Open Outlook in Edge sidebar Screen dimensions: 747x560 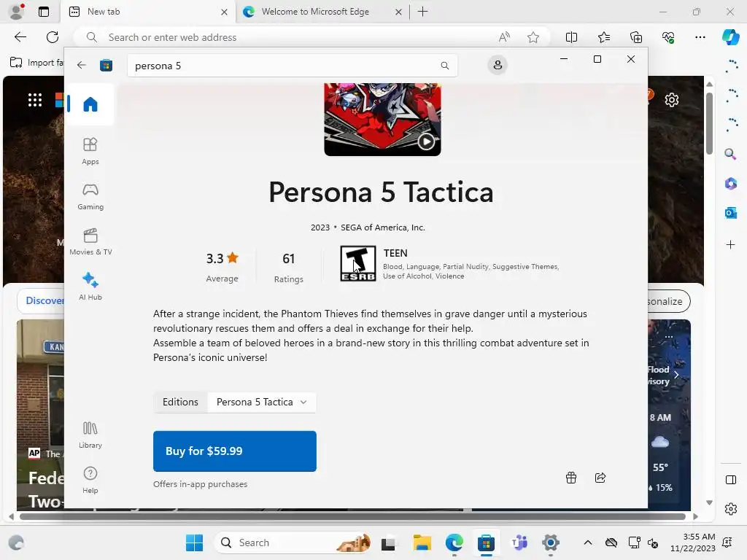coord(730,213)
